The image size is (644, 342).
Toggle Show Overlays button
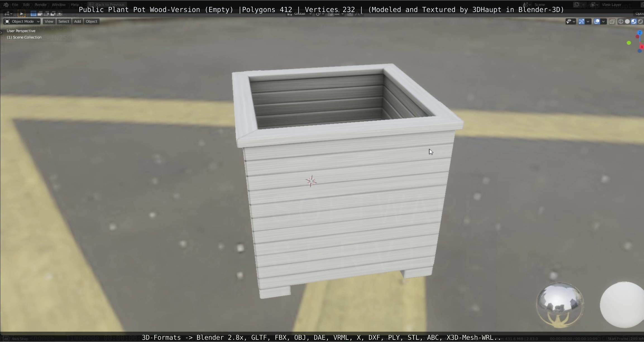click(597, 21)
